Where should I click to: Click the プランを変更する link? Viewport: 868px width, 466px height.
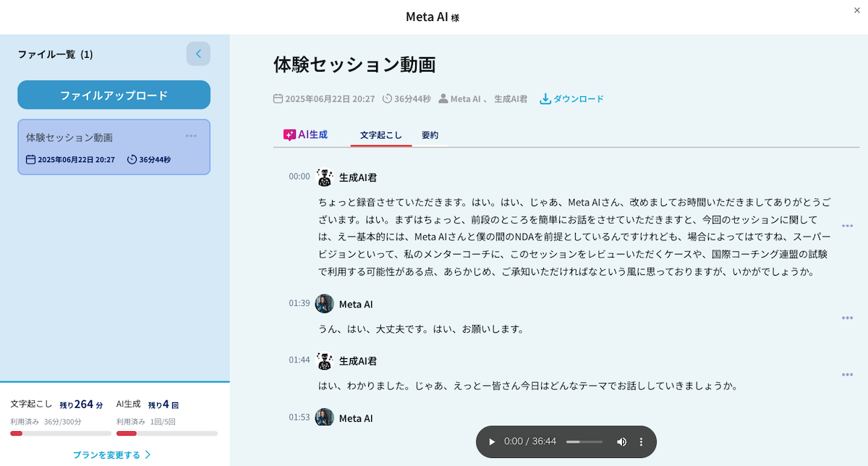pos(112,455)
